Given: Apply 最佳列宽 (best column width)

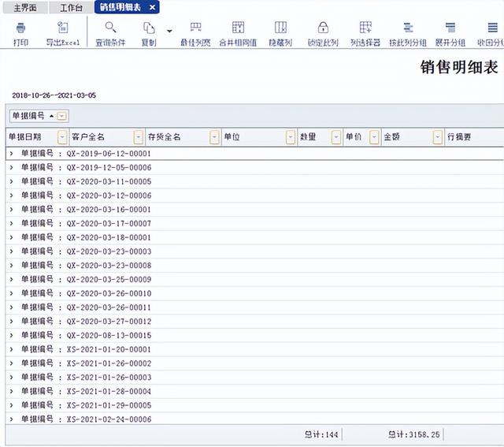Looking at the screenshot, I should pos(195,28).
